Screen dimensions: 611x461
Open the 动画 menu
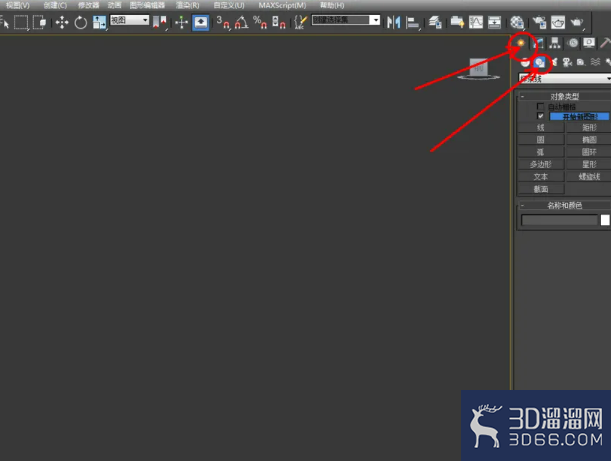[x=115, y=5]
